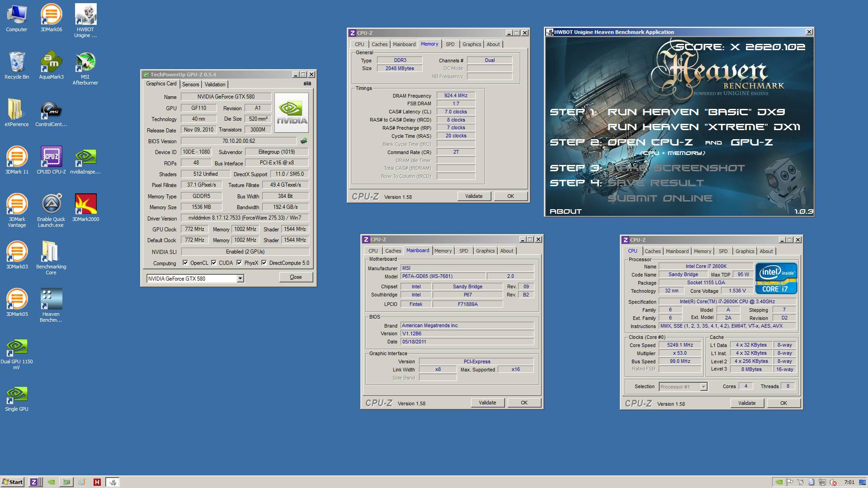Screen dimensions: 868x488
Task: Open MSI Afterburner desktop shortcut
Action: point(85,68)
